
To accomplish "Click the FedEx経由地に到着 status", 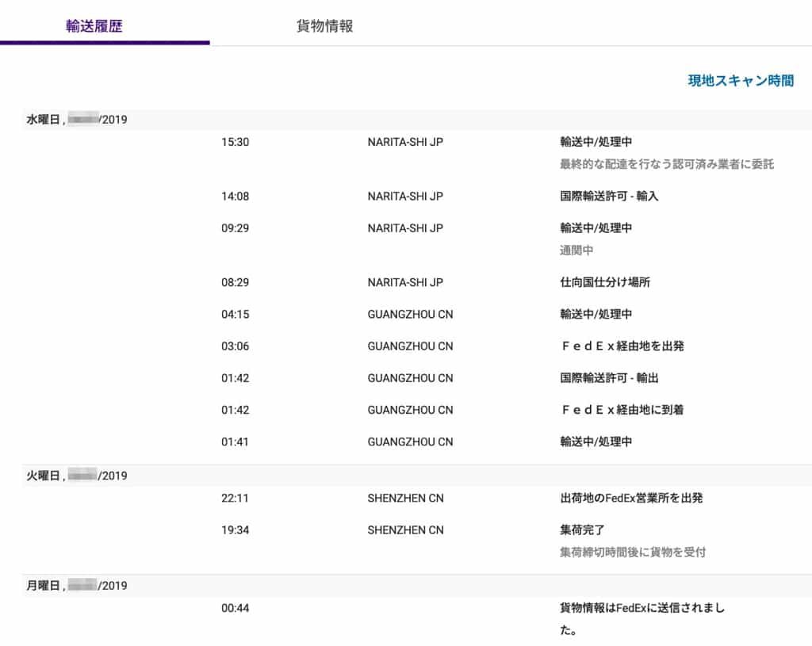I will click(623, 410).
